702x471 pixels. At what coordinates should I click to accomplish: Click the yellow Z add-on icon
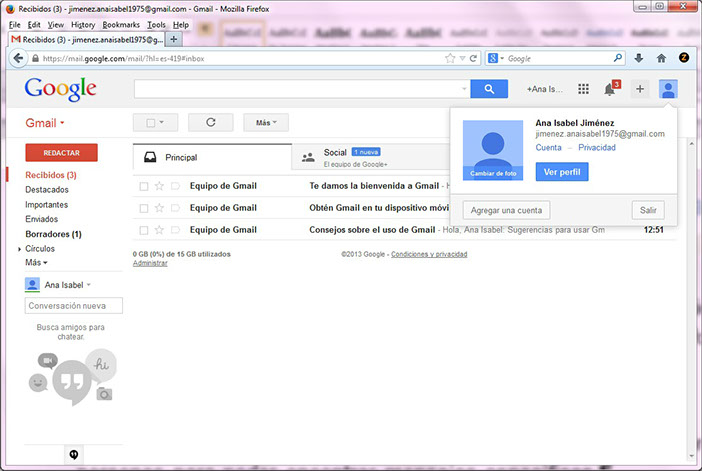684,57
